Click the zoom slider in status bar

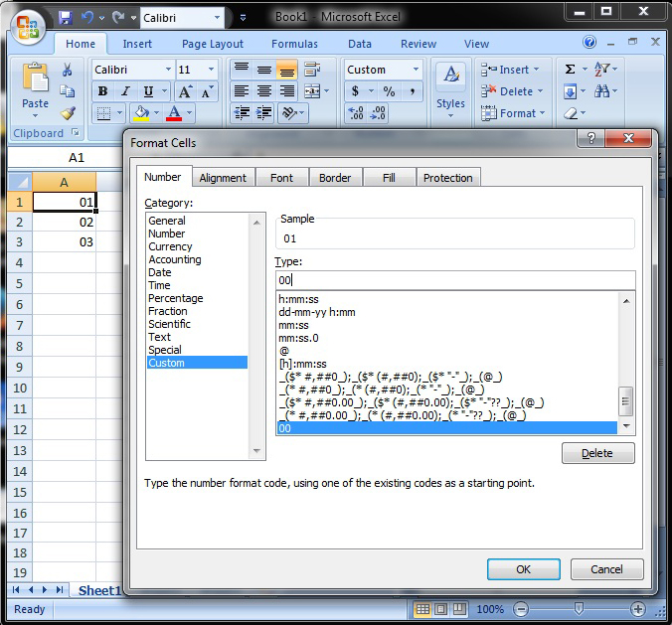pos(580,609)
